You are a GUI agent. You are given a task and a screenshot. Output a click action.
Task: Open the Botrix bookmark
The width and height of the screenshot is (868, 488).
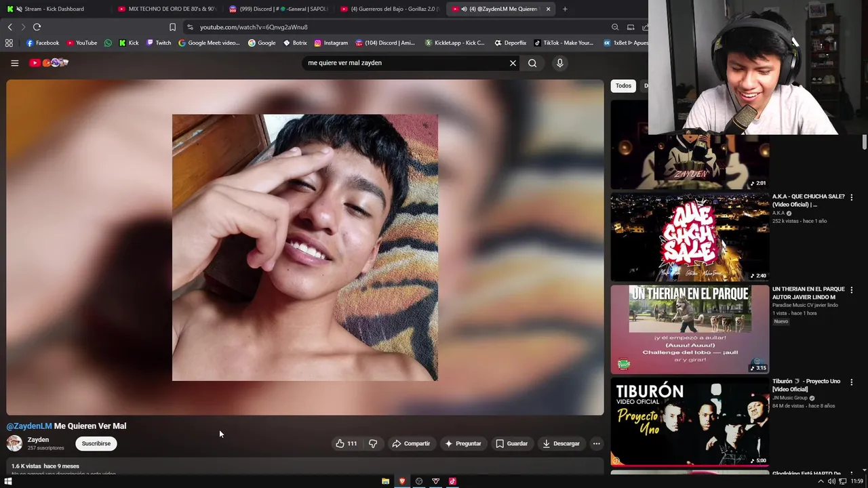(x=295, y=43)
